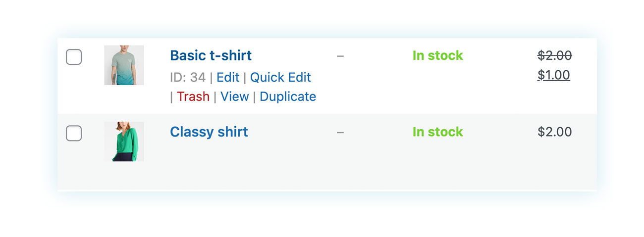Duplicate the Basic t-shirt product
The height and width of the screenshot is (237, 644).
[288, 96]
